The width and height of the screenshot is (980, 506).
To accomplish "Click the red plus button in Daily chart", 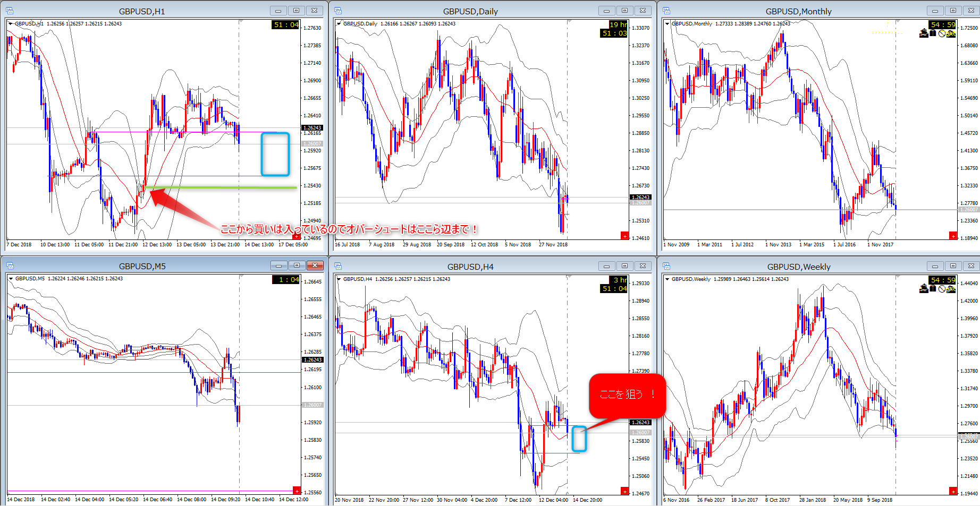I will [x=624, y=236].
